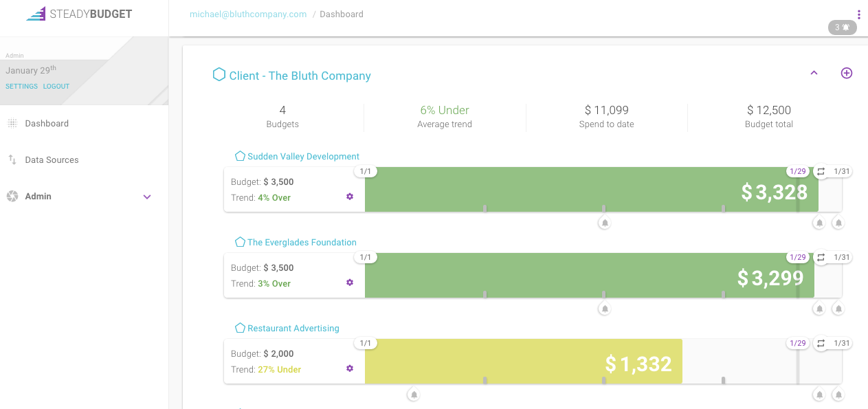Click the yellow $1,332 progress bar

[x=524, y=361]
